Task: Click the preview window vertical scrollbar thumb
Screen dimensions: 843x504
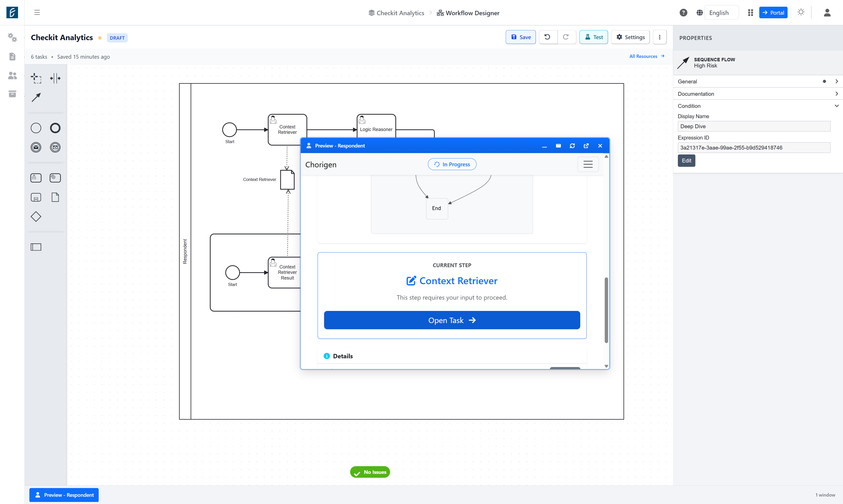Action: (x=606, y=310)
